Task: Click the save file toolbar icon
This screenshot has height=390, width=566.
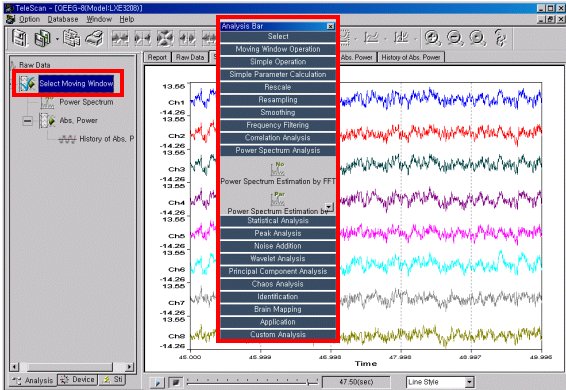Action: 20,38
